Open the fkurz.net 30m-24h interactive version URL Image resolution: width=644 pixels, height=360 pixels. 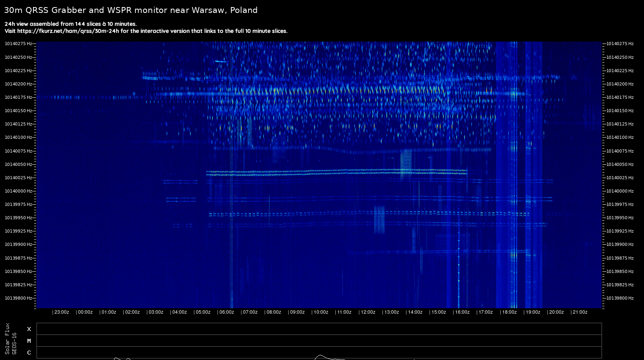click(68, 31)
